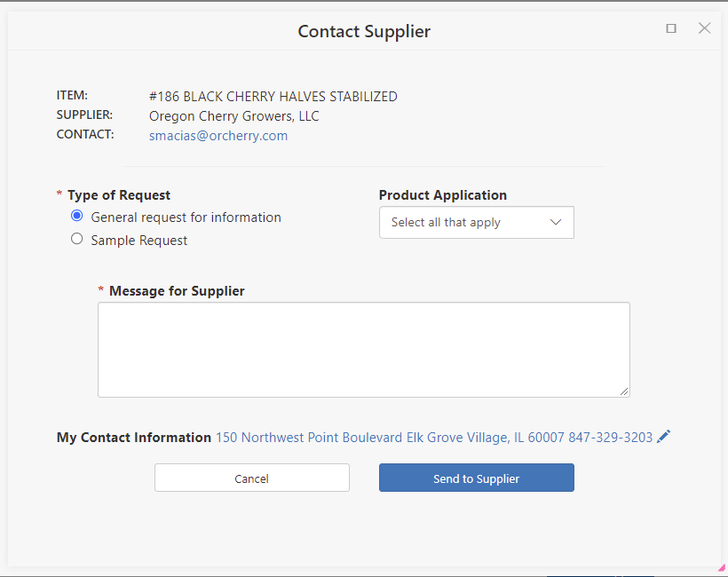Click the pencil icon to edit contact information
The image size is (728, 577).
664,437
